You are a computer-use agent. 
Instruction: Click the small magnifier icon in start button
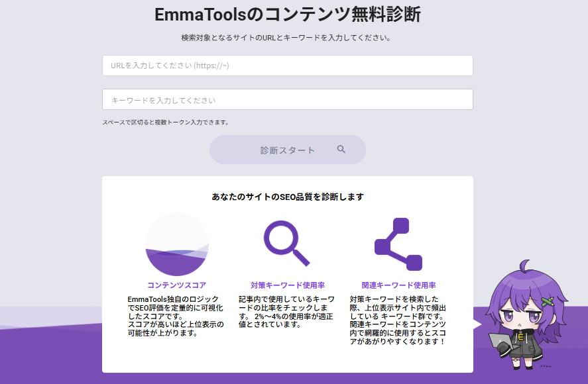coord(341,150)
